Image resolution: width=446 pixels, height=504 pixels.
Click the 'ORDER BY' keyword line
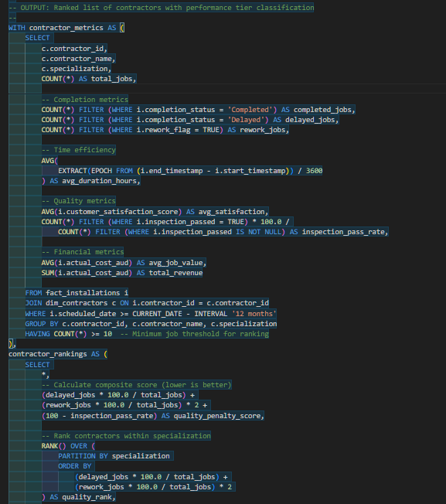point(75,466)
